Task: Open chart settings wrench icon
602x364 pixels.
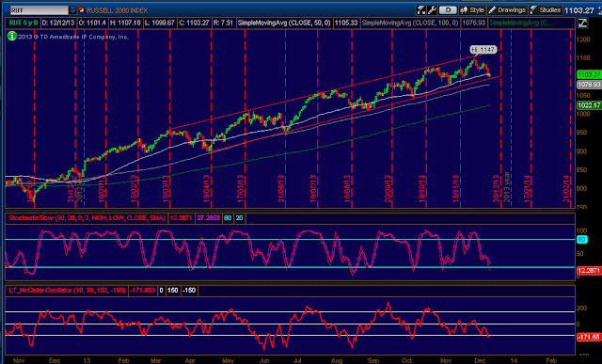Action: click(x=432, y=10)
